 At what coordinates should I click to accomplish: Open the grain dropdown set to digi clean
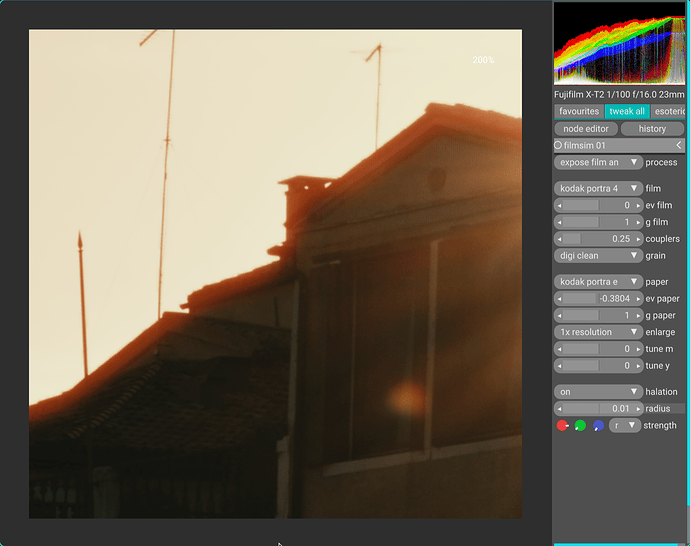[598, 256]
